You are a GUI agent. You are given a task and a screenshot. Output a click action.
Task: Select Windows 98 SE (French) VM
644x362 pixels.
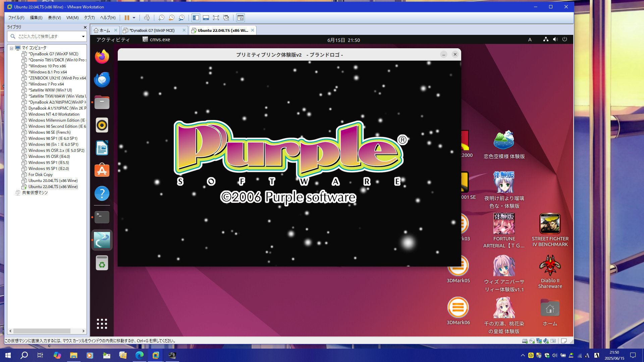tap(49, 132)
